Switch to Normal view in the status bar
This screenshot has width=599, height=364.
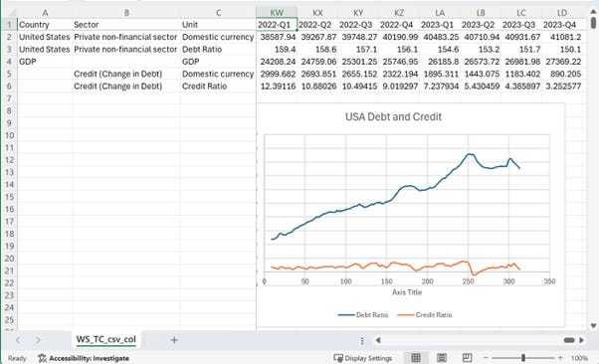coord(416,358)
